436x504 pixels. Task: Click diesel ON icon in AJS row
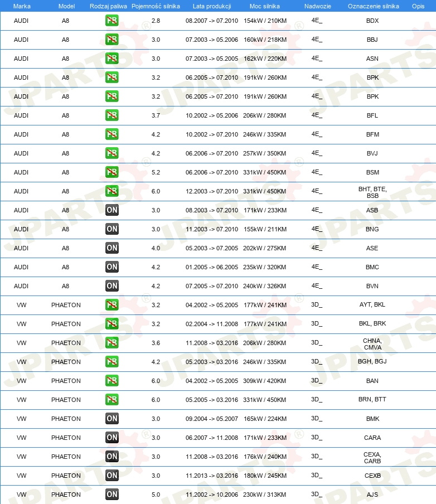click(x=112, y=495)
